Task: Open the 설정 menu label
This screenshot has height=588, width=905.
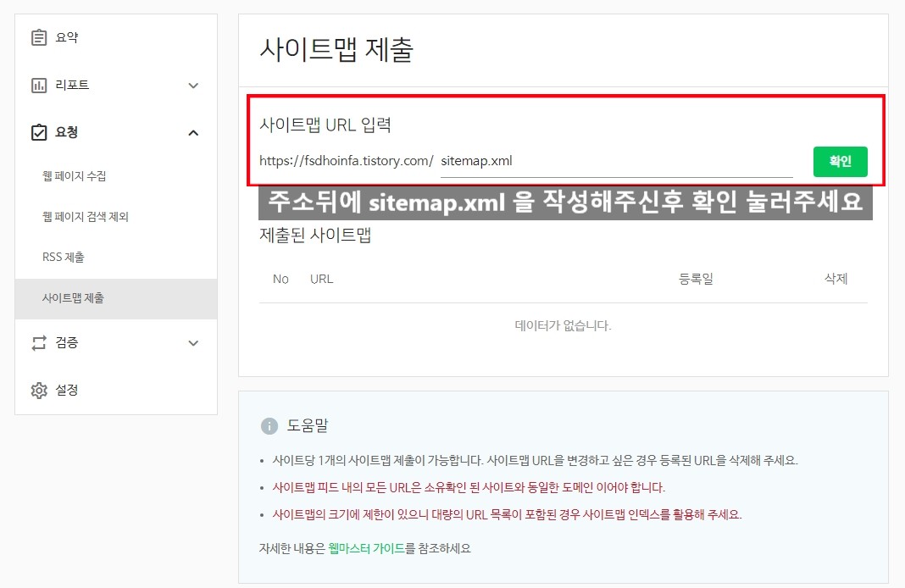Action: (x=66, y=390)
